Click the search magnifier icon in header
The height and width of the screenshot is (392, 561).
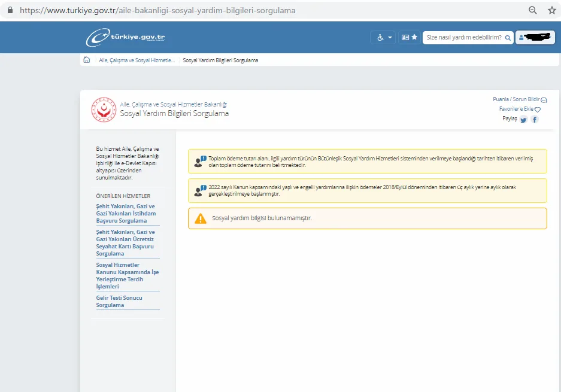pyautogui.click(x=508, y=38)
